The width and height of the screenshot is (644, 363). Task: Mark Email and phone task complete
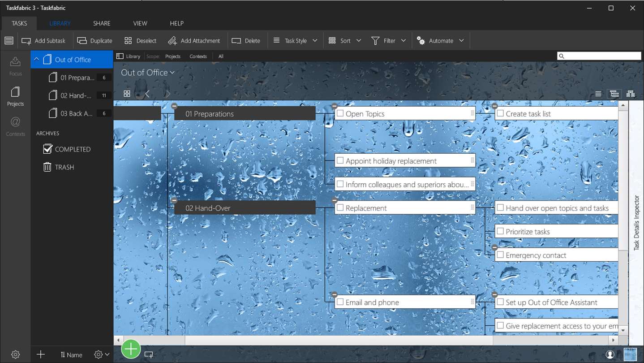(340, 302)
